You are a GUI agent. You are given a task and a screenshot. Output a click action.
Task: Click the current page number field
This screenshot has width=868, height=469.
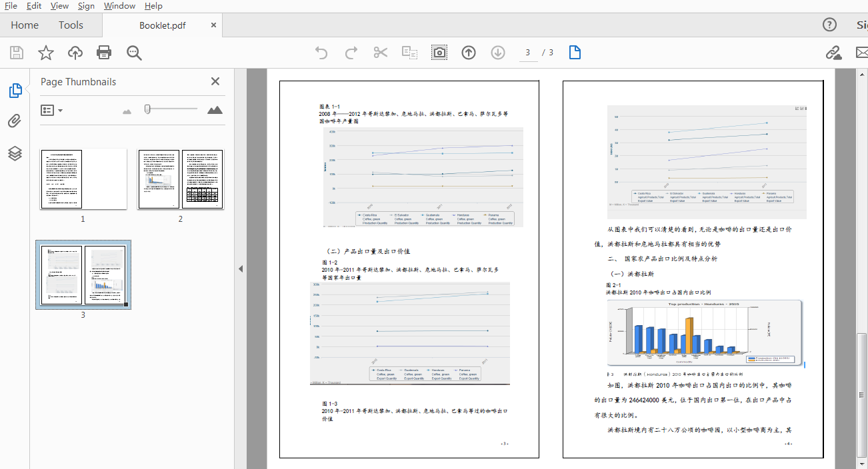(528, 53)
